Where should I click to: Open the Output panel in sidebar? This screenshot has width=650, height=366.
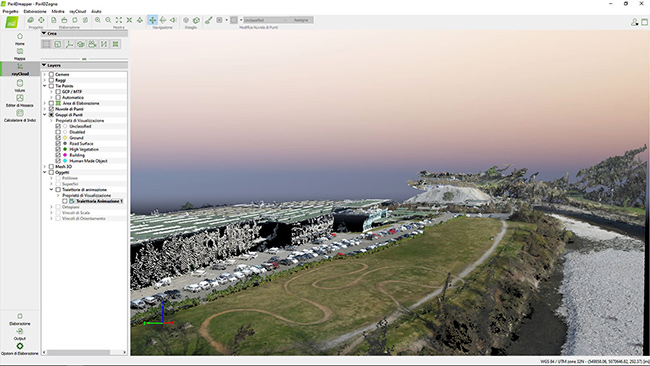click(19, 334)
